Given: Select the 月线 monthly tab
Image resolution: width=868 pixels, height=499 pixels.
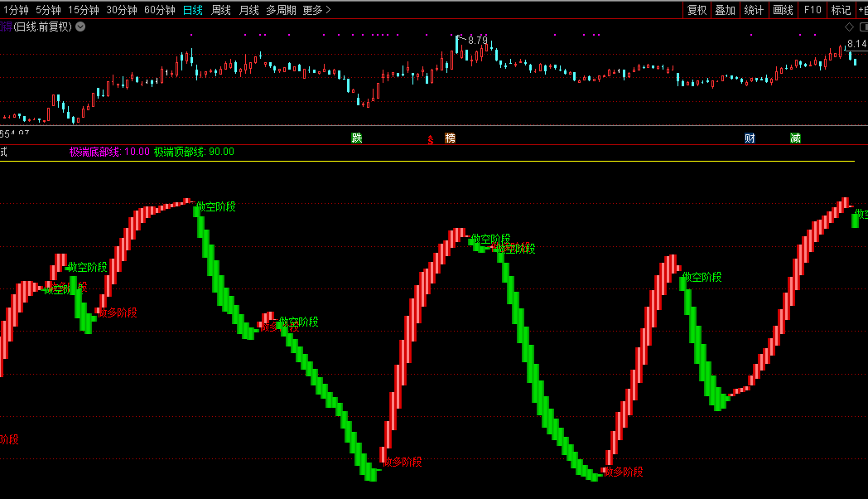Looking at the screenshot, I should (248, 10).
